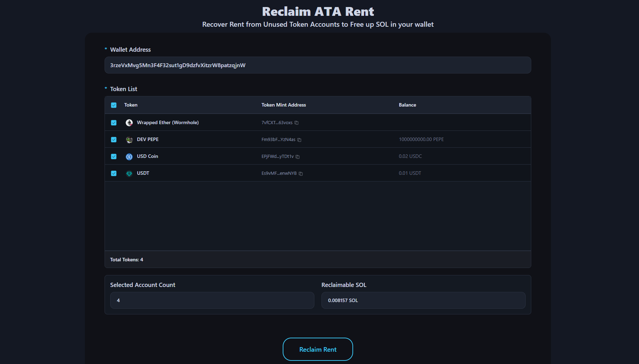Focus the Wallet Address input field
This screenshot has width=639, height=364.
(x=318, y=65)
